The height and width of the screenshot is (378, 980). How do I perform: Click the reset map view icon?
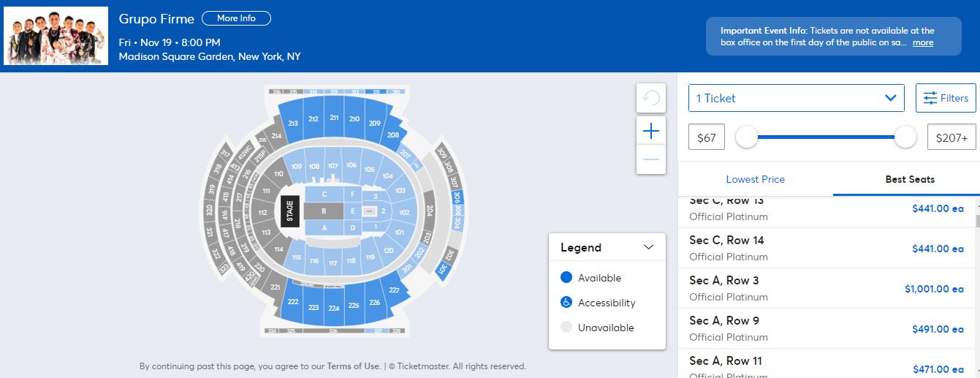point(650,98)
